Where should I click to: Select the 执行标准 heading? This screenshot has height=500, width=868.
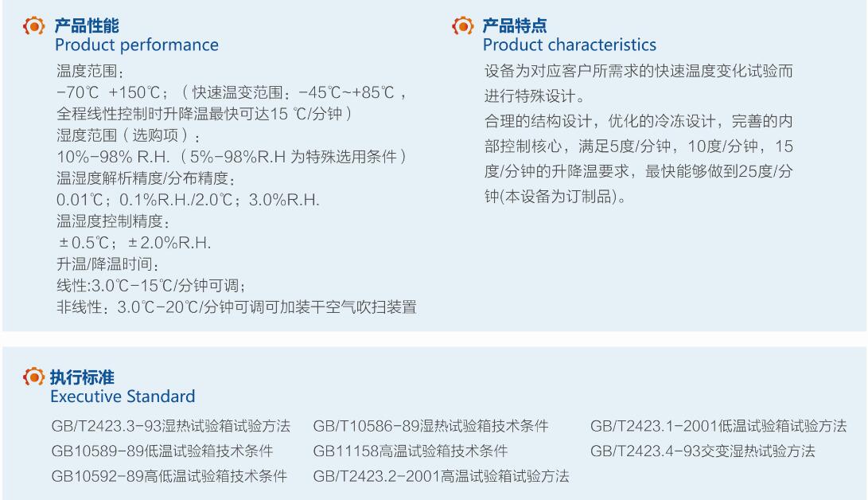coord(82,377)
